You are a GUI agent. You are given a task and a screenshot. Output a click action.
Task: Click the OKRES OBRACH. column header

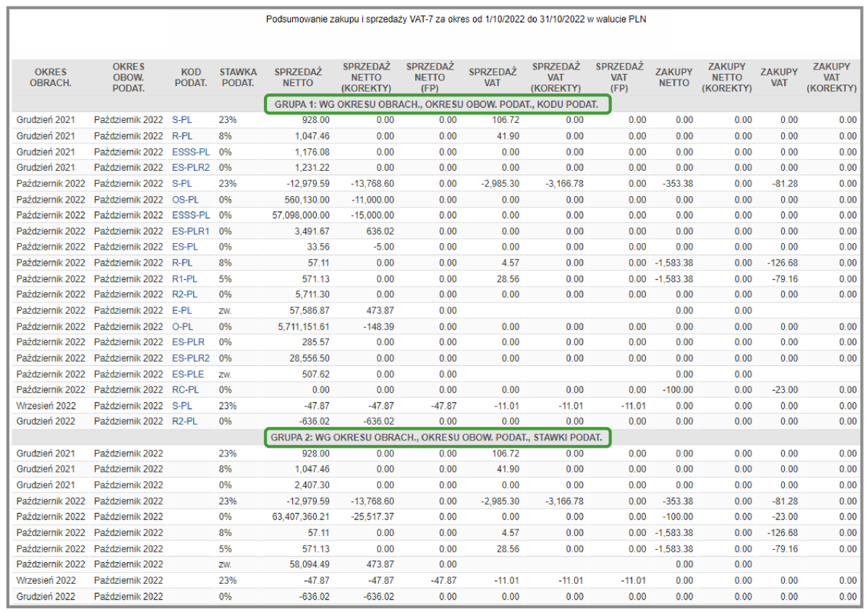[x=50, y=77]
